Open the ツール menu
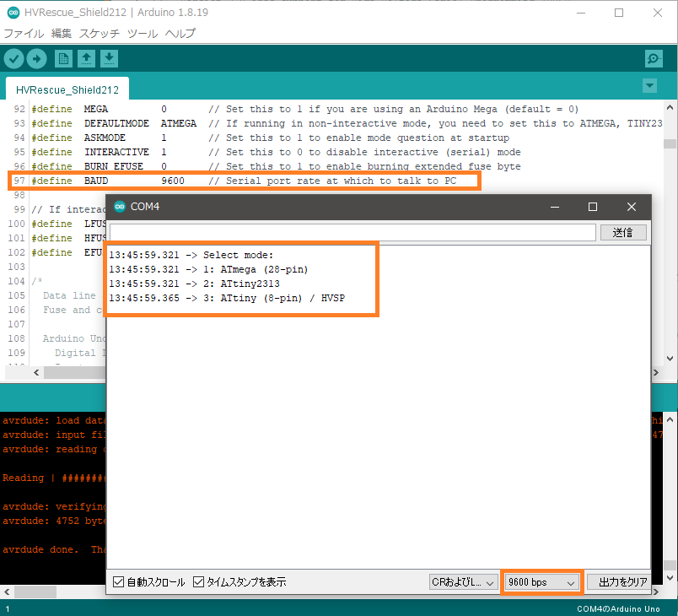This screenshot has width=678, height=616. coord(143,33)
